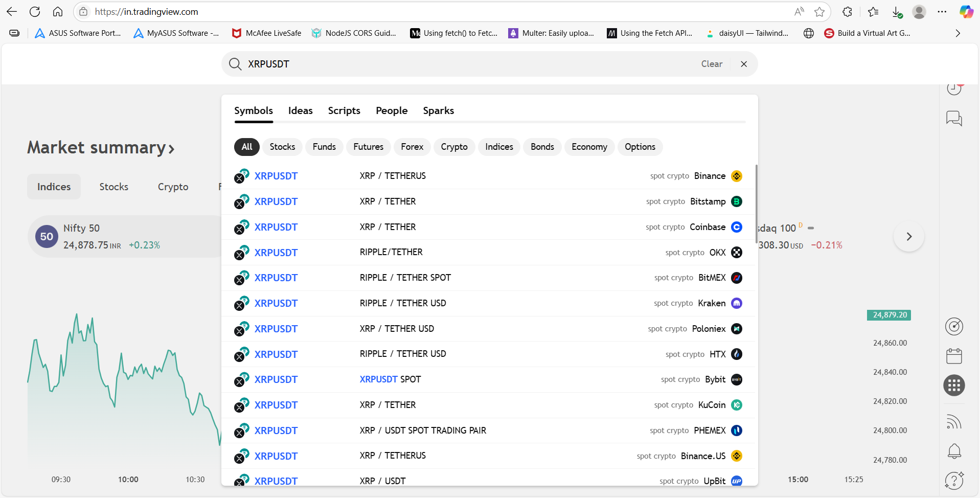This screenshot has height=498, width=980.
Task: Click the right arrow to show more indices
Action: [908, 236]
